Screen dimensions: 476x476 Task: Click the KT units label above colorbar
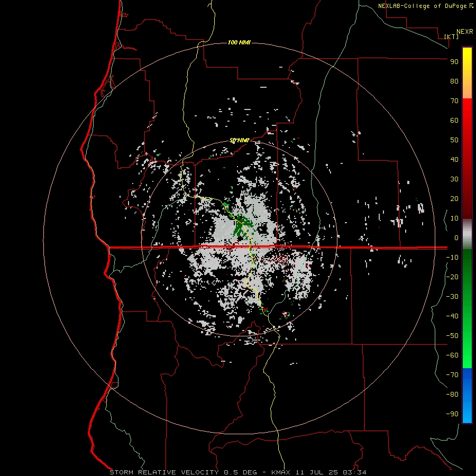pyautogui.click(x=452, y=36)
